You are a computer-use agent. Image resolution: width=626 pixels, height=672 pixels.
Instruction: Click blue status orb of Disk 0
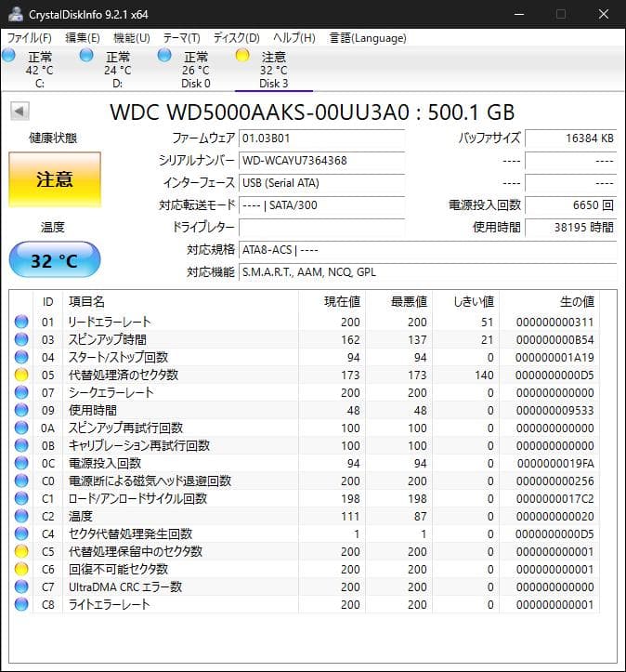(164, 55)
